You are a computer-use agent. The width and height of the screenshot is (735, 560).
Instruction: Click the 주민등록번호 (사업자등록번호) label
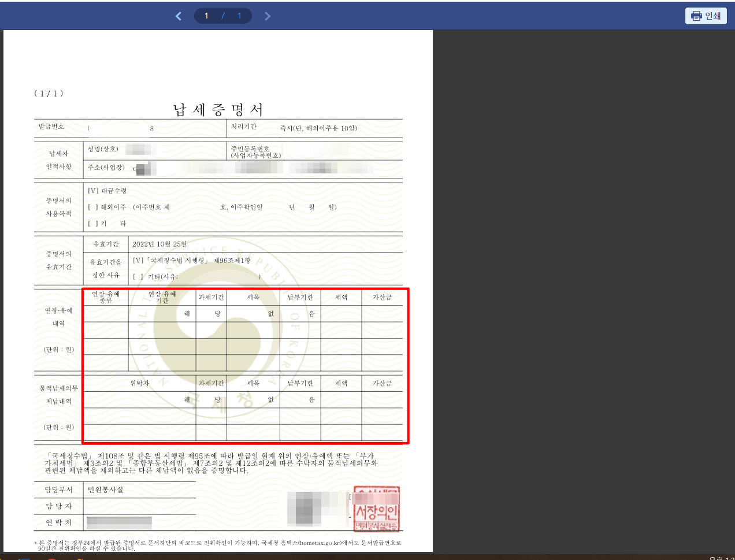[x=255, y=152]
